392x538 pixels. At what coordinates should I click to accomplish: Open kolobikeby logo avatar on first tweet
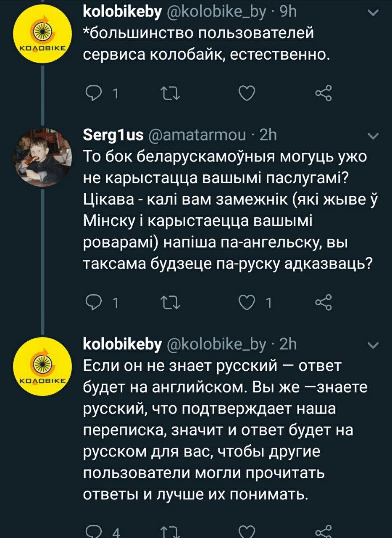[43, 34]
